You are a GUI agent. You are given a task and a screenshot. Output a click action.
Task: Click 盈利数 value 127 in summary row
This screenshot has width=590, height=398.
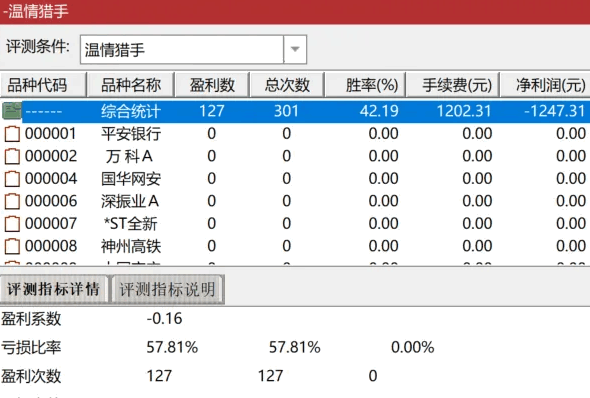211,111
